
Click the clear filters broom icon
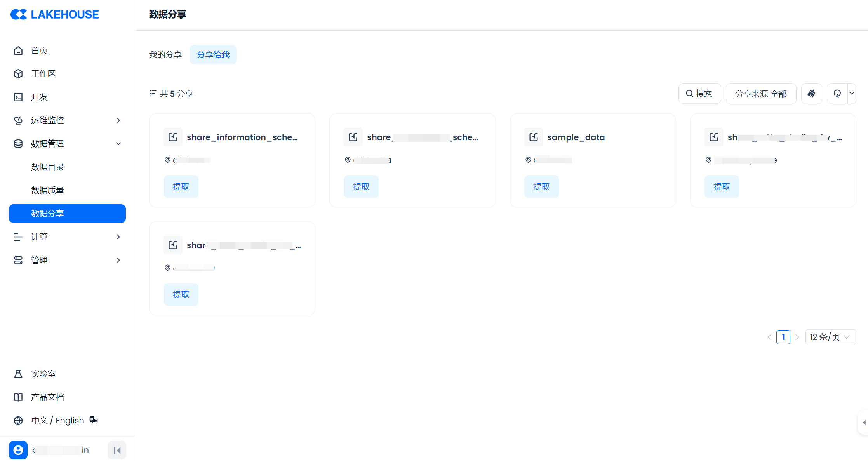tap(811, 94)
